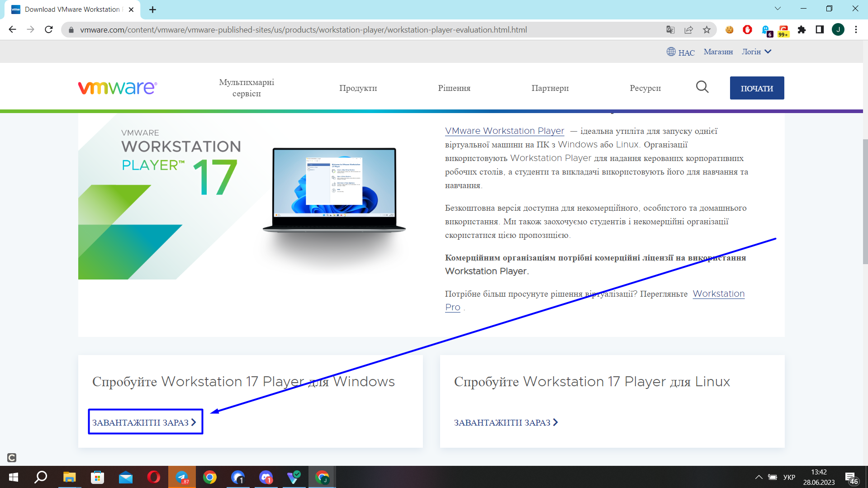Open a new browser tab

(153, 9)
